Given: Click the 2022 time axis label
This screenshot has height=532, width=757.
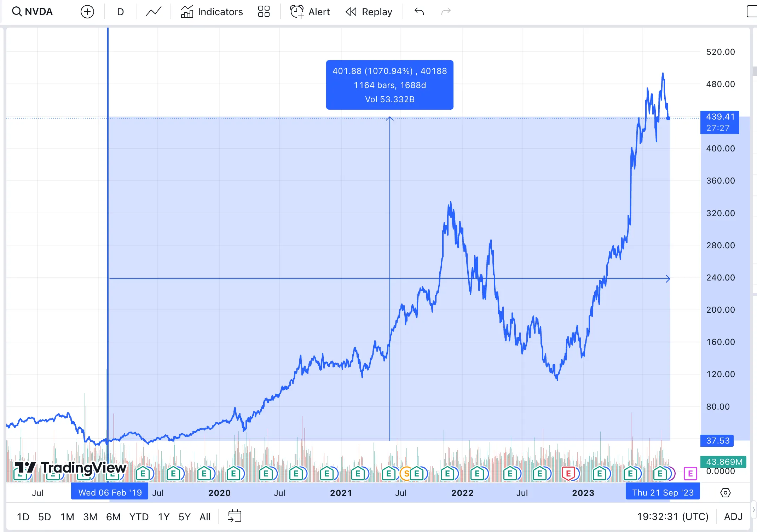Looking at the screenshot, I should 462,493.
